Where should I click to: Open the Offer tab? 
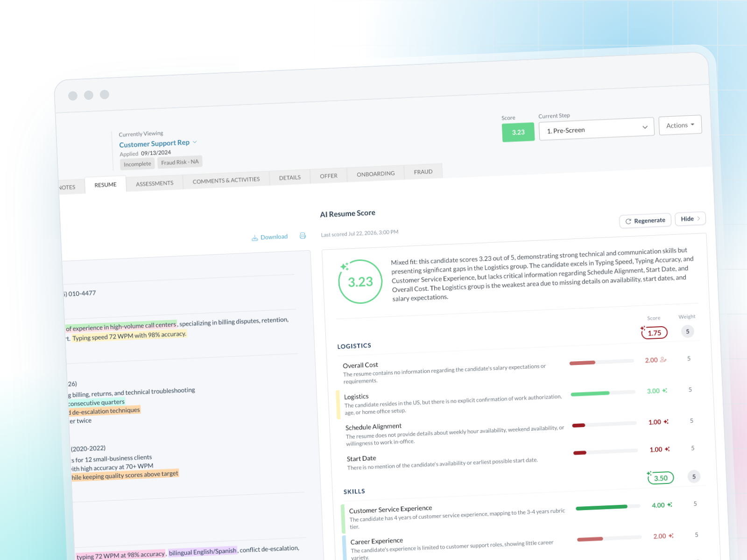[329, 176]
